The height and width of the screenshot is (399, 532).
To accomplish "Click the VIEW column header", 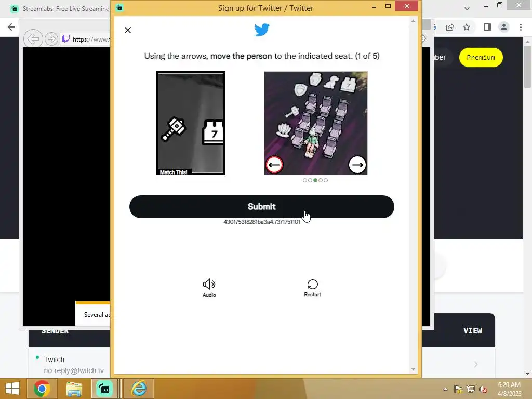I will pyautogui.click(x=472, y=330).
